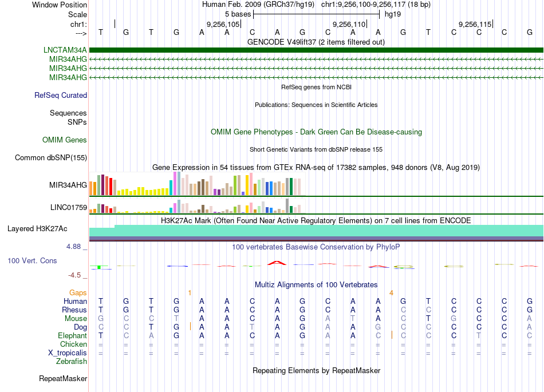544x392 pixels.
Task: Click the 9,256,115 ruler position
Action: (475, 24)
